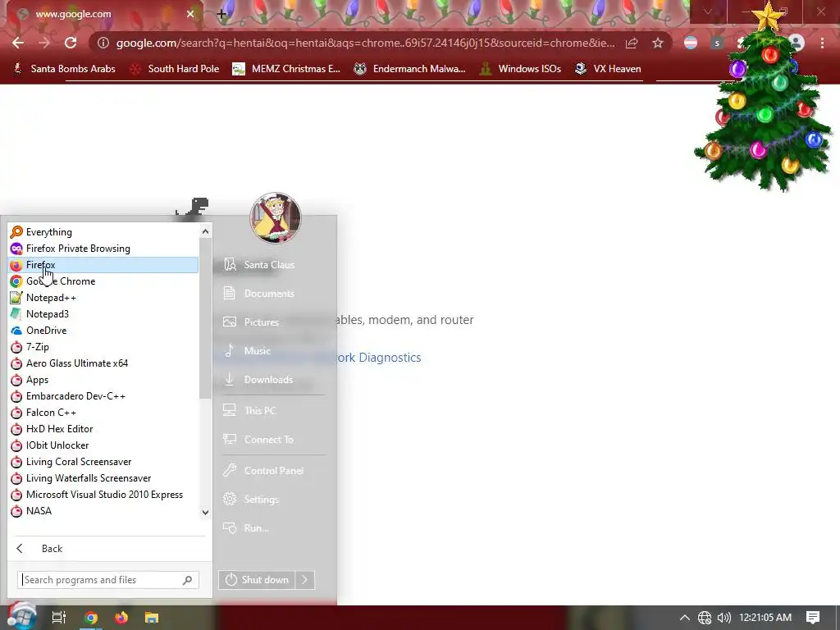The height and width of the screenshot is (630, 840).
Task: Open Settings from the start menu
Action: click(x=273, y=500)
